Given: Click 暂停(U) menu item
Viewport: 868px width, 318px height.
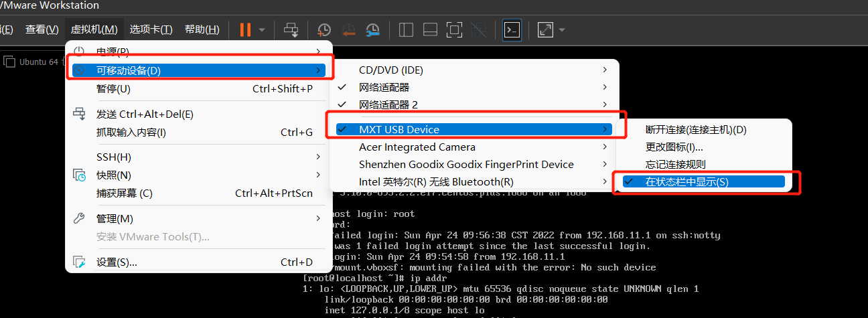Looking at the screenshot, I should click(198, 89).
